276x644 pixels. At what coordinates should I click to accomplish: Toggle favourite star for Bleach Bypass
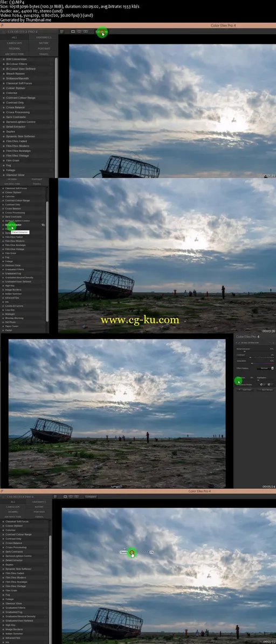(3, 73)
